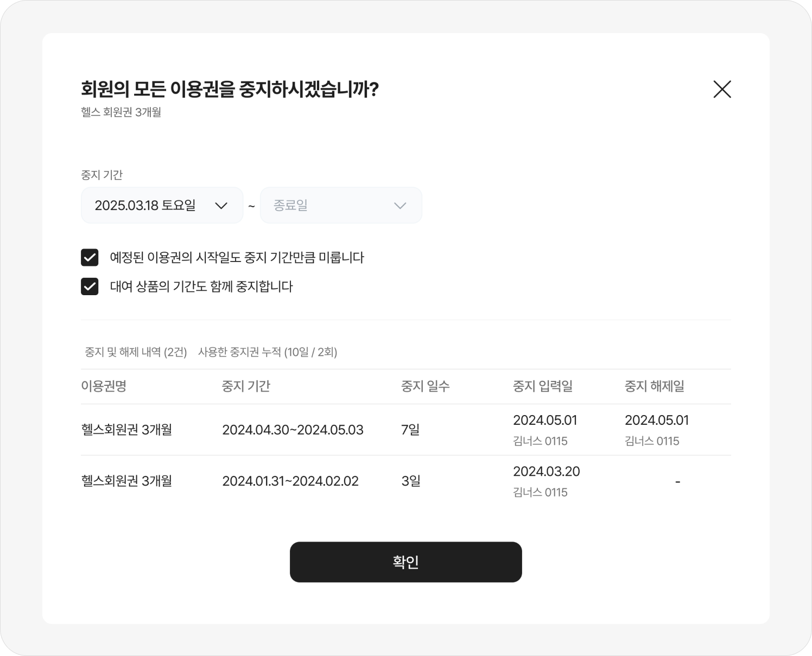Open the 2025.03.18 토요일 start date dropdown
The height and width of the screenshot is (656, 812).
[162, 205]
